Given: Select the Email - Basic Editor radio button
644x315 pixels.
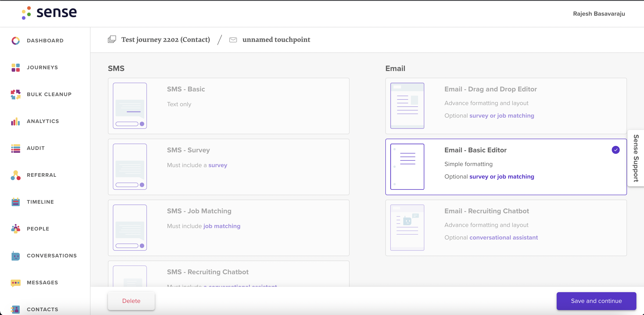Looking at the screenshot, I should click(x=616, y=150).
